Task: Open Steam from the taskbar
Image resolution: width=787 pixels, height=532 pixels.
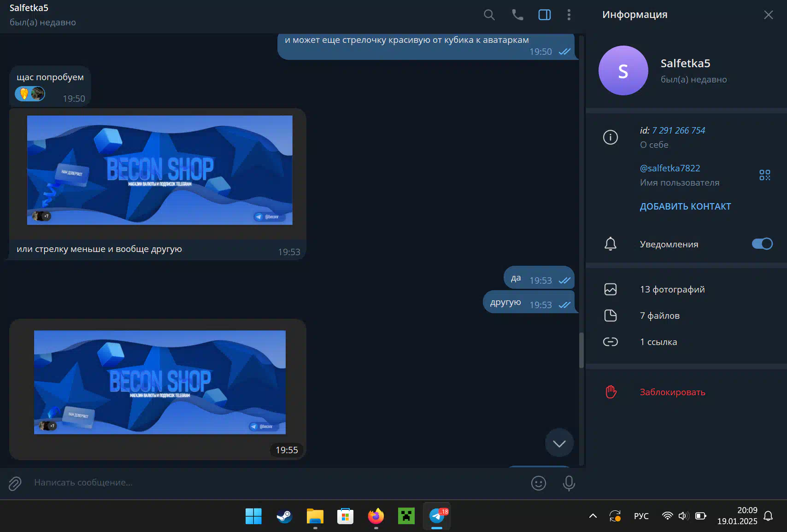Action: [284, 516]
